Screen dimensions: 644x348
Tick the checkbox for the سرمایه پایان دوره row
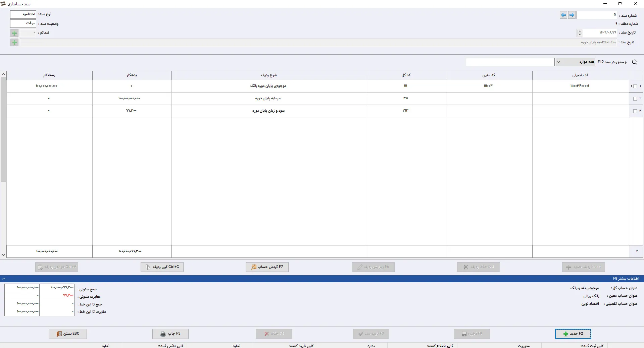635,99
